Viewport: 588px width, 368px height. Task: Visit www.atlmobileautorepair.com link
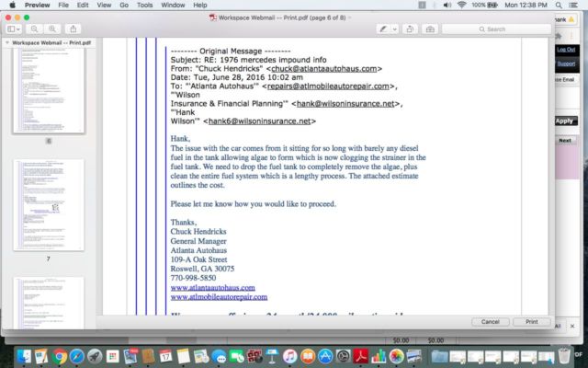[219, 297]
